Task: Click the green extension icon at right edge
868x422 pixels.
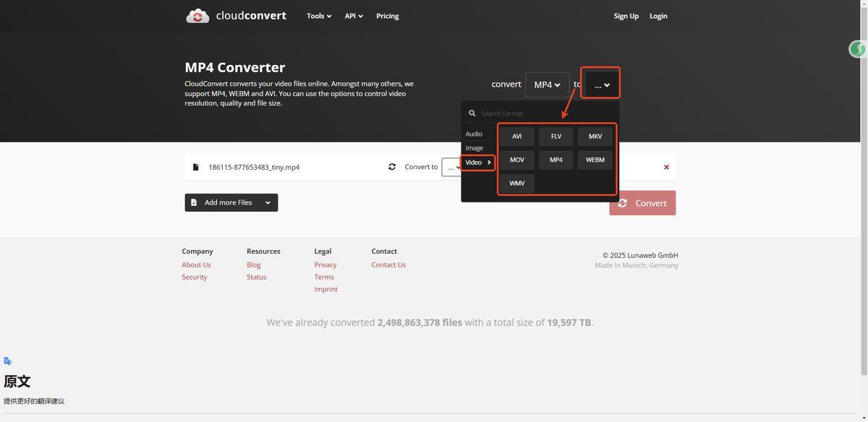Action: pyautogui.click(x=858, y=49)
